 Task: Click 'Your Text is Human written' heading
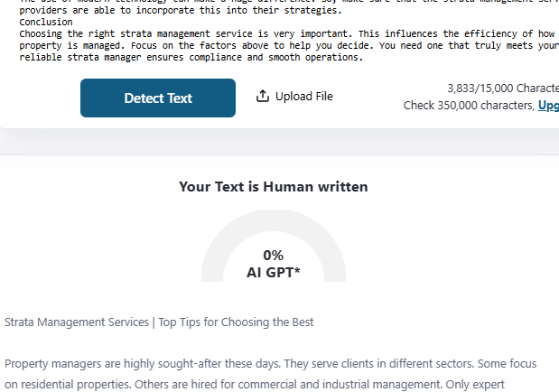click(x=274, y=187)
